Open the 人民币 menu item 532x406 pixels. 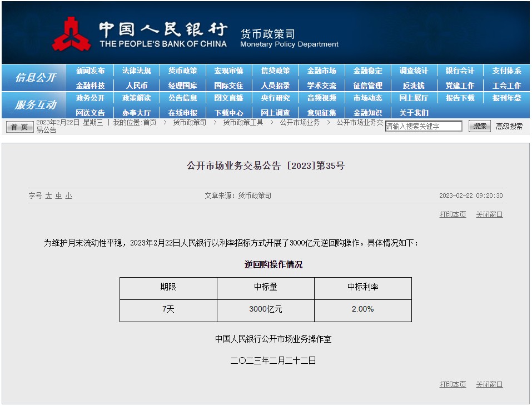coord(136,86)
